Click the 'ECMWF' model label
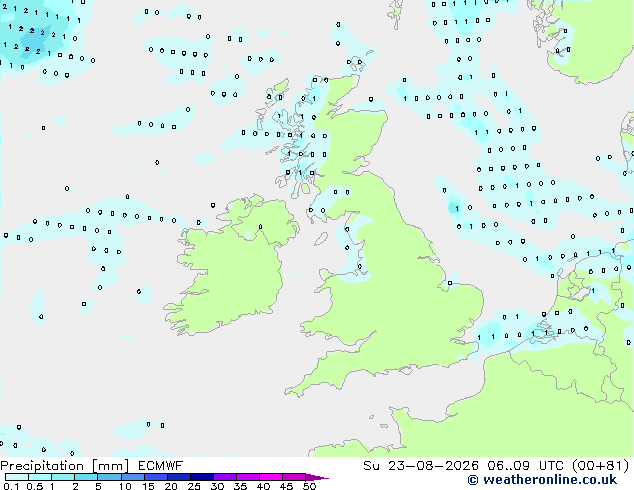This screenshot has width=634, height=490. (x=161, y=466)
